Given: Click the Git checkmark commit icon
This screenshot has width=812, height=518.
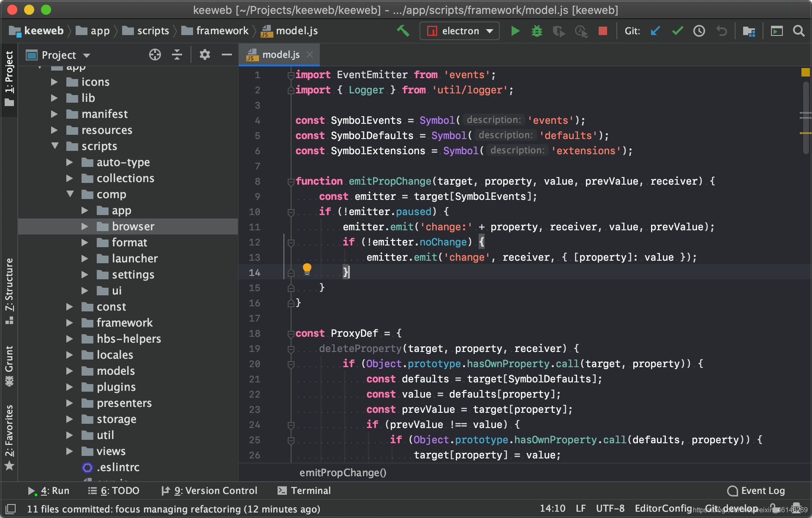Looking at the screenshot, I should [677, 31].
